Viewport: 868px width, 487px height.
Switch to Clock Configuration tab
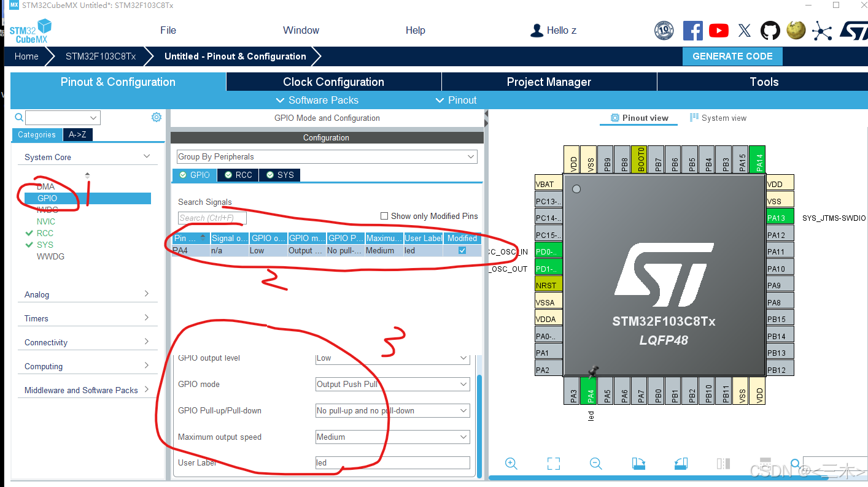[333, 82]
